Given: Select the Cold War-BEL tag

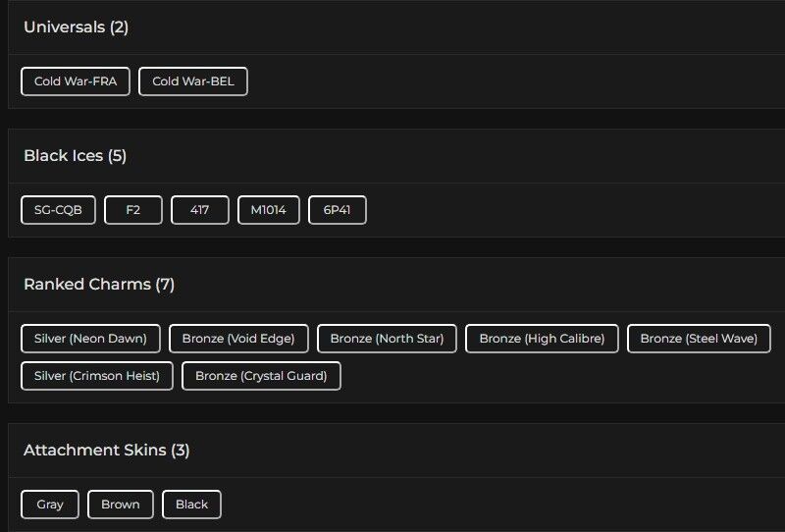Looking at the screenshot, I should [x=193, y=81].
